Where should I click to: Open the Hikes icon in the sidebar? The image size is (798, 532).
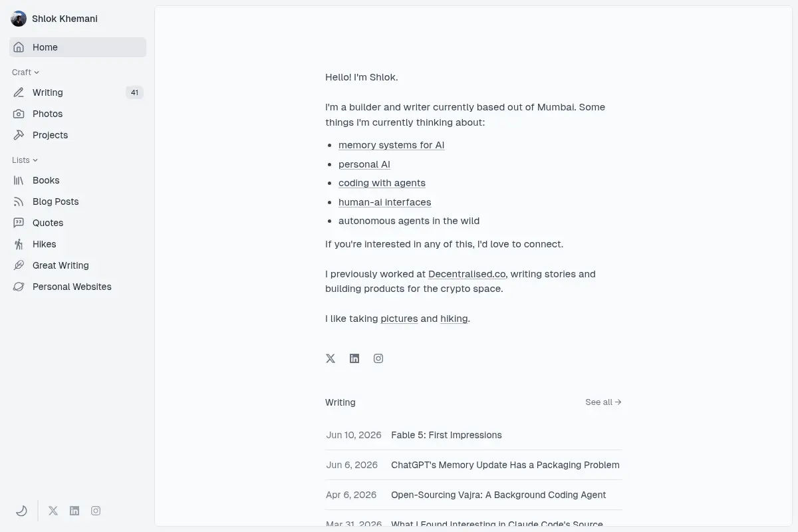19,244
